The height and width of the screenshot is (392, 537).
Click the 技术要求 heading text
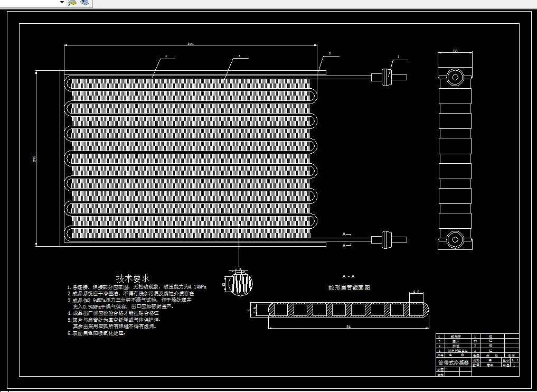click(x=133, y=278)
